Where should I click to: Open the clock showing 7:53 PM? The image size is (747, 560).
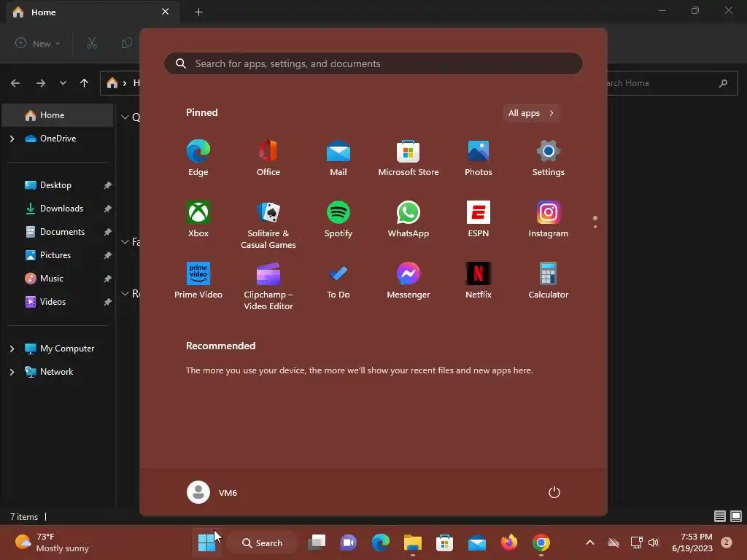coord(692,542)
